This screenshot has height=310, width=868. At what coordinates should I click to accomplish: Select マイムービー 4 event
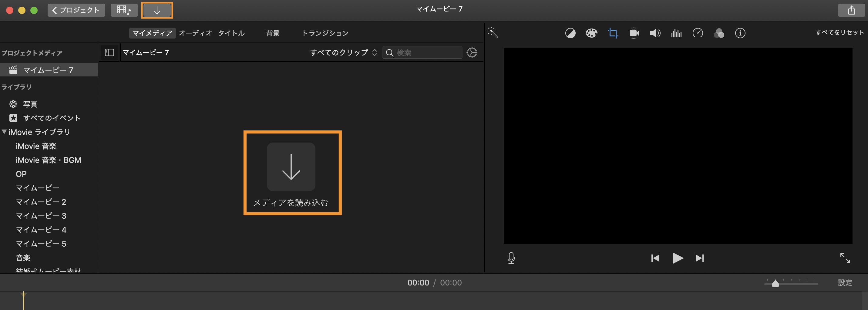(x=41, y=230)
